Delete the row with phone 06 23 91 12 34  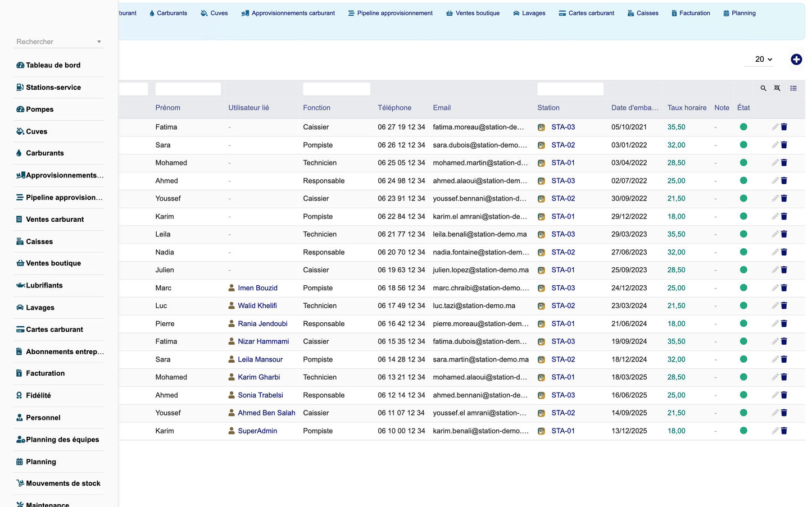click(784, 198)
